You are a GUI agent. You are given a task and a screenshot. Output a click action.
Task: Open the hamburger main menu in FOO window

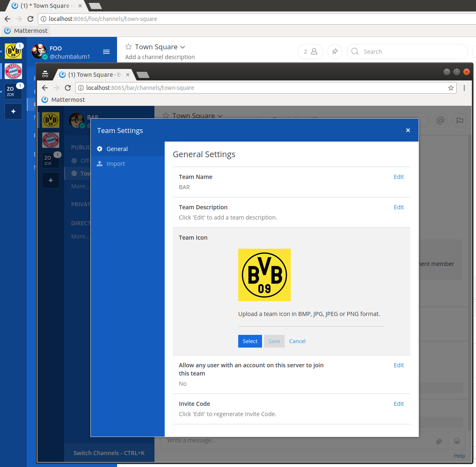[x=106, y=52]
